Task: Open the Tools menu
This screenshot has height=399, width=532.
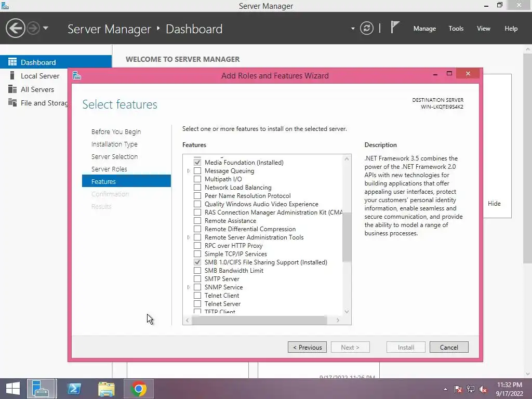Action: 456,29
